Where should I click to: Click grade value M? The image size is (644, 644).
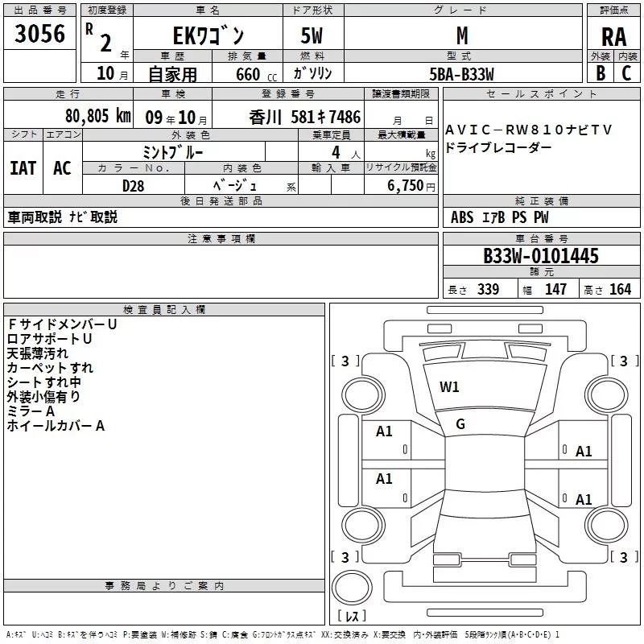[462, 35]
